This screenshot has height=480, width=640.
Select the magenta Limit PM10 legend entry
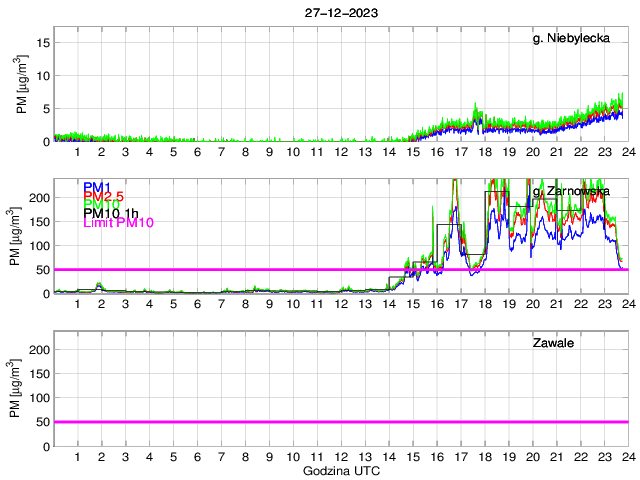(116, 223)
